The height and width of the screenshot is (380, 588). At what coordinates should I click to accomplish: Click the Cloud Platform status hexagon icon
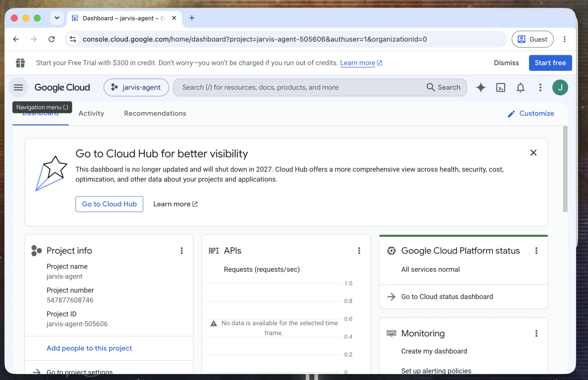tap(391, 251)
